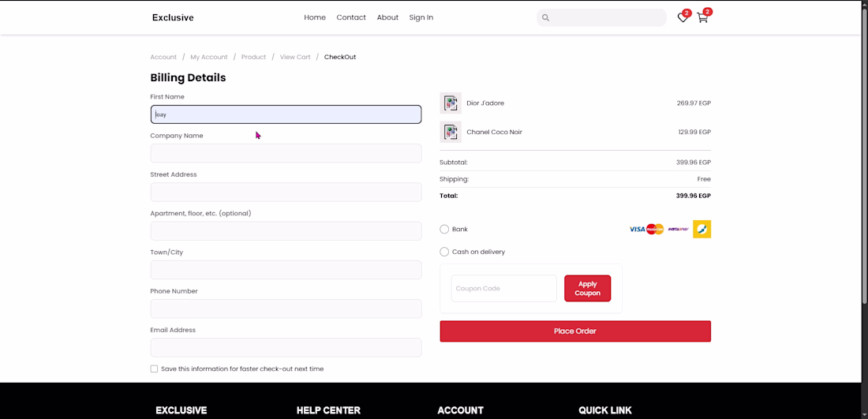Click the Dior J'adore item name
This screenshot has width=868, height=419.
tap(485, 103)
